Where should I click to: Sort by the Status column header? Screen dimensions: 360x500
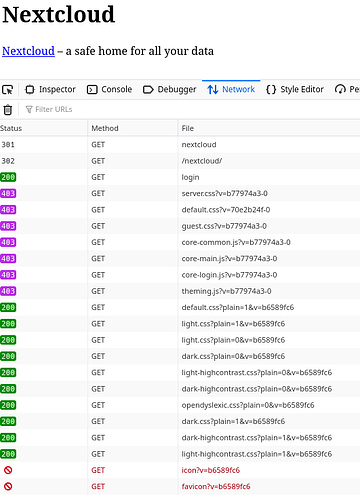coord(44,128)
